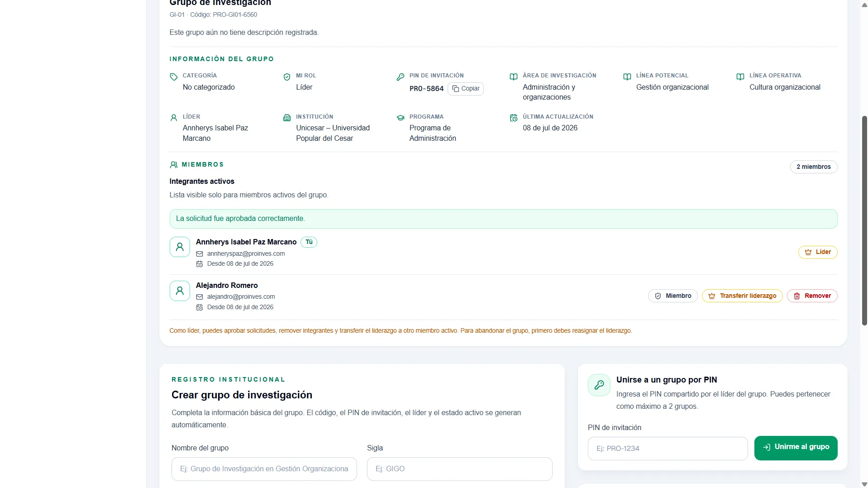Viewport: 868px width, 488px height.
Task: Click the Cultura organizacional value
Action: tap(785, 87)
